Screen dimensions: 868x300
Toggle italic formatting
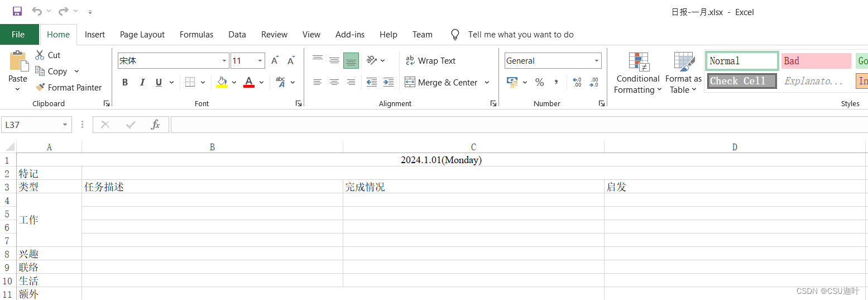(142, 82)
